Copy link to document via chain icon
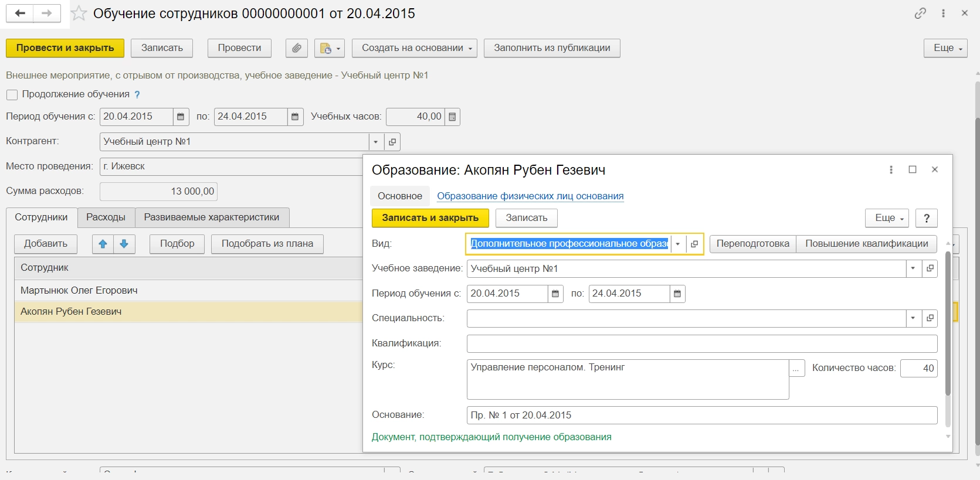 click(x=920, y=13)
